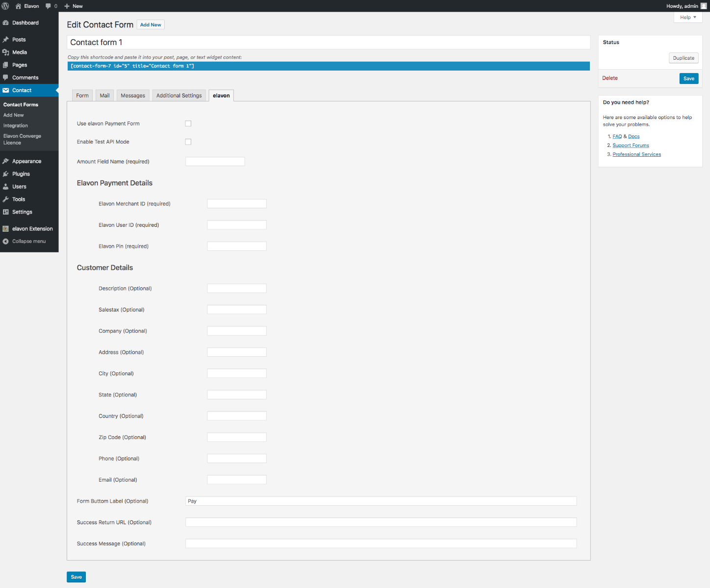This screenshot has width=710, height=588.
Task: Open the New content menu in admin bar
Action: [x=74, y=6]
